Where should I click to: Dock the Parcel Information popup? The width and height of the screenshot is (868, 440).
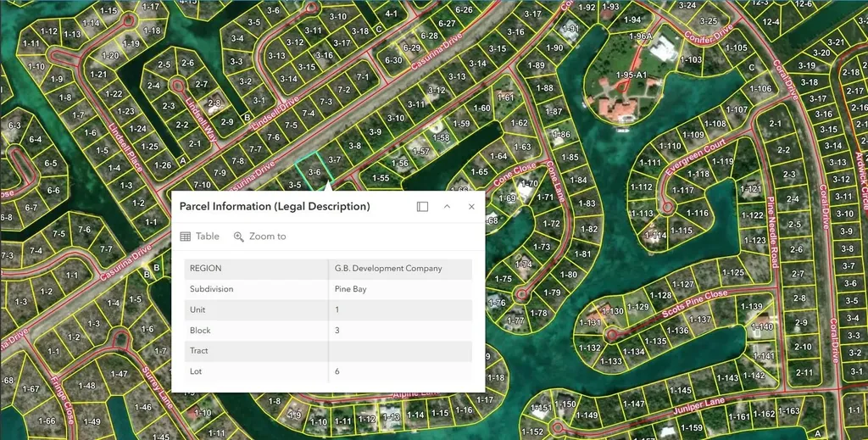coord(422,207)
